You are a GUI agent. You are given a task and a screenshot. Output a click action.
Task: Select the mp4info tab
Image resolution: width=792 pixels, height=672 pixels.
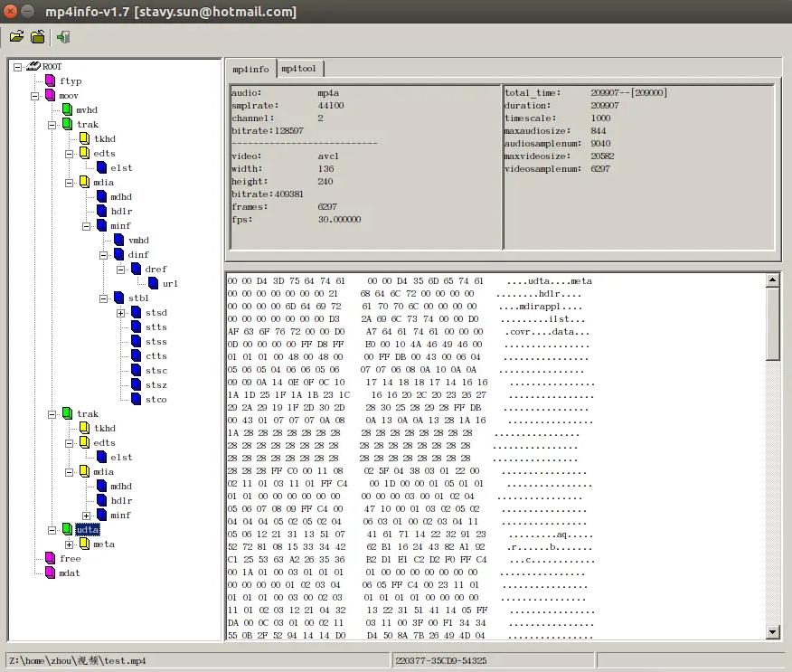[250, 69]
